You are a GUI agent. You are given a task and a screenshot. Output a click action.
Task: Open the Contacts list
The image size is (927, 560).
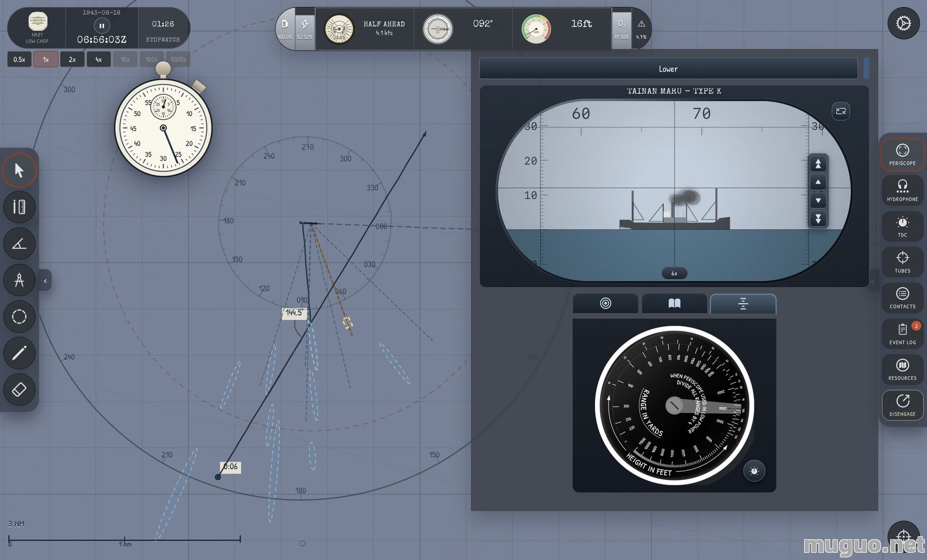coord(903,298)
